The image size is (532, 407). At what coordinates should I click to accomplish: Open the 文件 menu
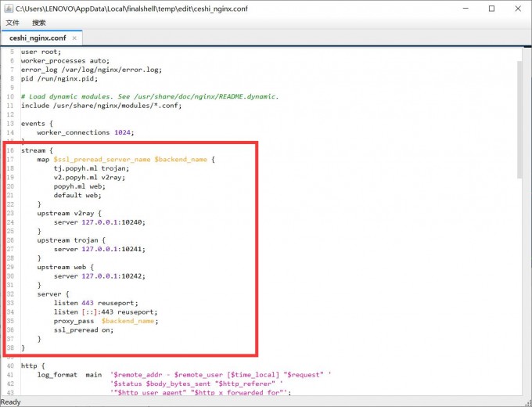[13, 23]
